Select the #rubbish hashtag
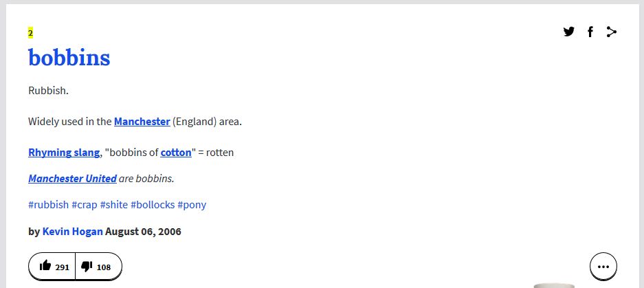 click(x=48, y=205)
